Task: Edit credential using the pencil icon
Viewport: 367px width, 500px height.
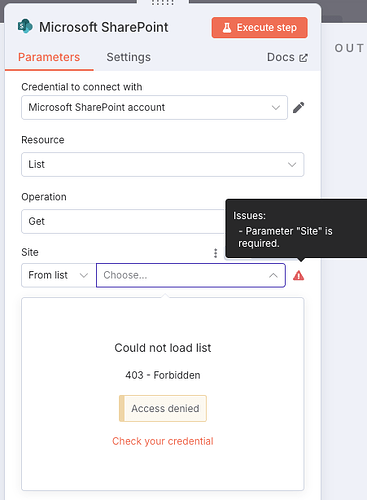Action: [298, 108]
